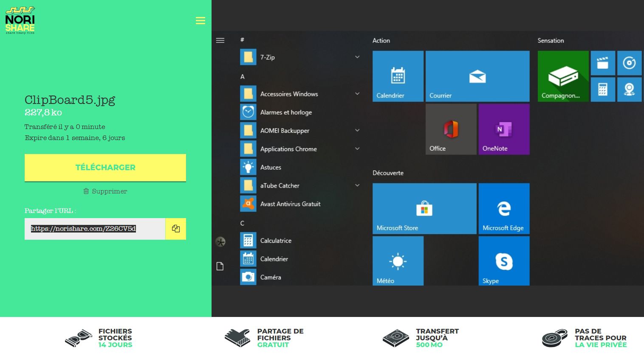Launch the Microsoft Edge tile
Viewport: 644px width, 356px height.
504,209
